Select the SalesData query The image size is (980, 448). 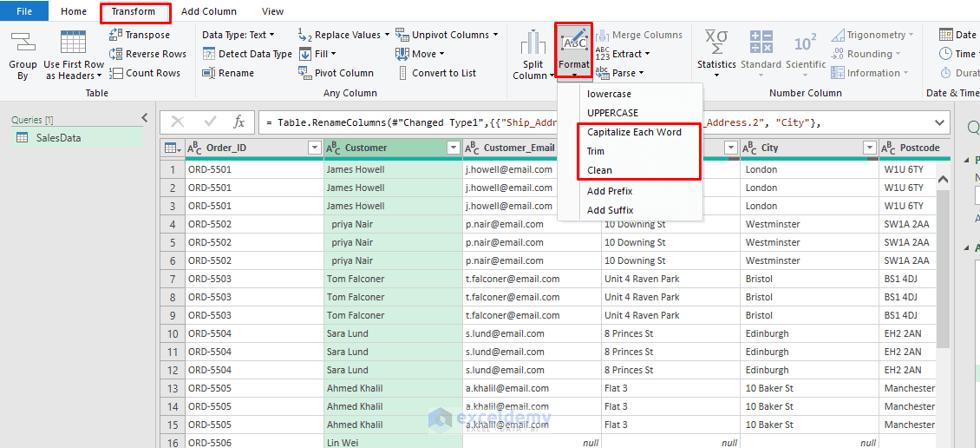click(76, 138)
